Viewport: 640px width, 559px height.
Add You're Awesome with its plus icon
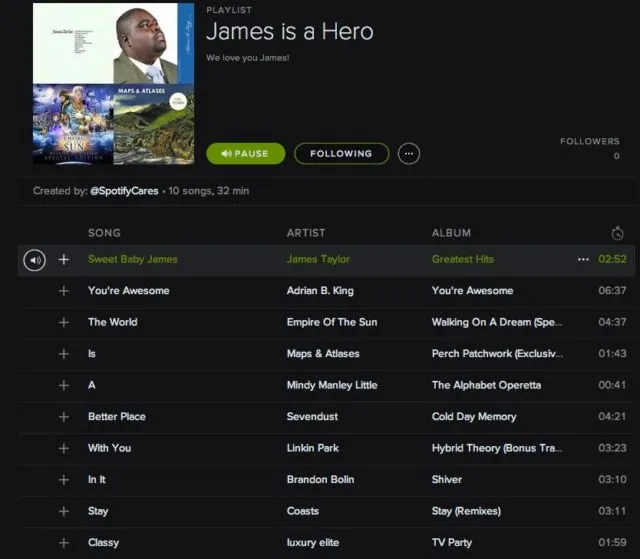[64, 291]
